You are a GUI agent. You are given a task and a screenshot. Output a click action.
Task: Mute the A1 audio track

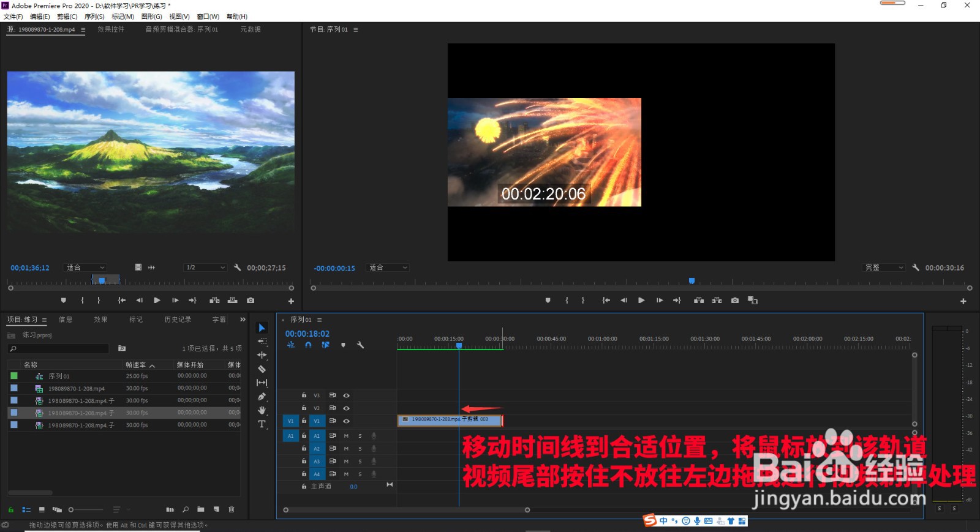(346, 436)
